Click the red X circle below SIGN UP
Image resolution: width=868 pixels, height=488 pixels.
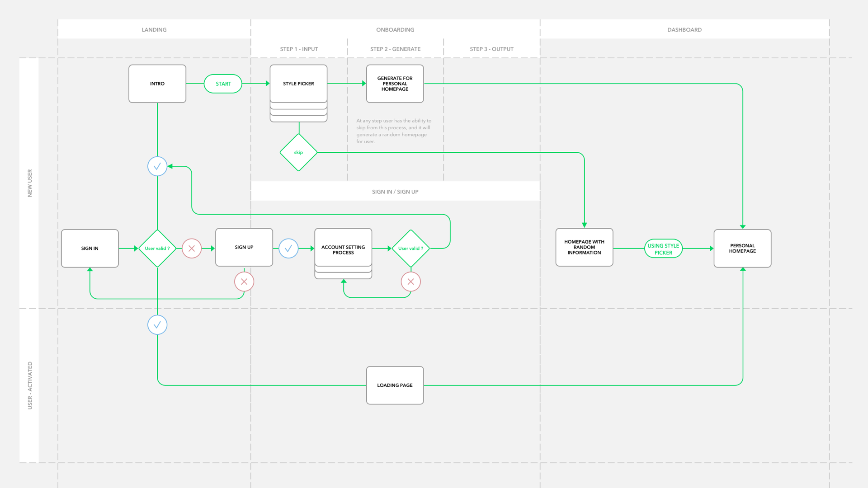244,282
